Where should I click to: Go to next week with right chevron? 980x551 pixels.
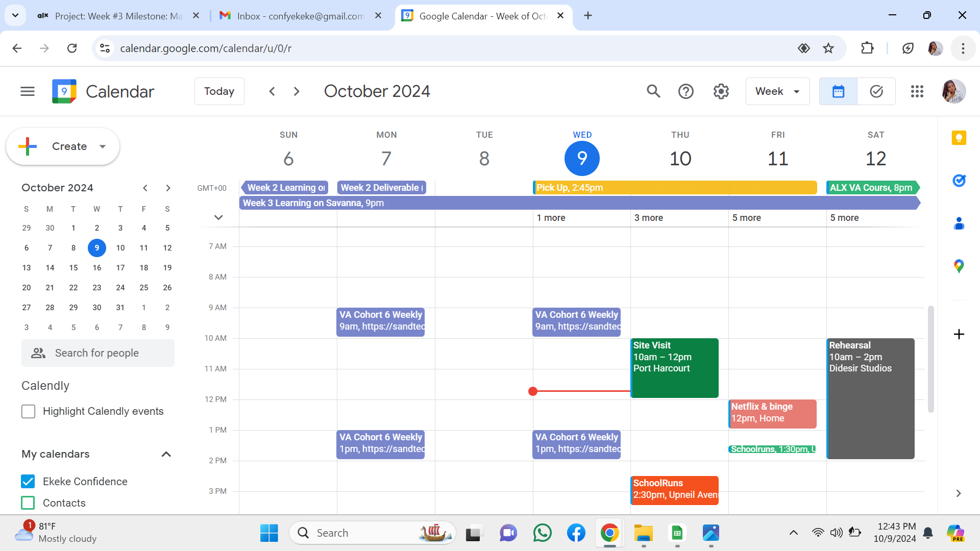(x=297, y=91)
